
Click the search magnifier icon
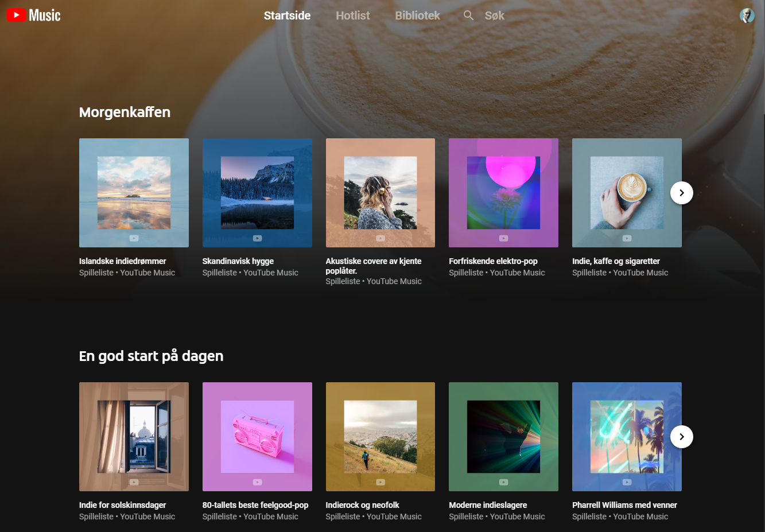(x=469, y=15)
